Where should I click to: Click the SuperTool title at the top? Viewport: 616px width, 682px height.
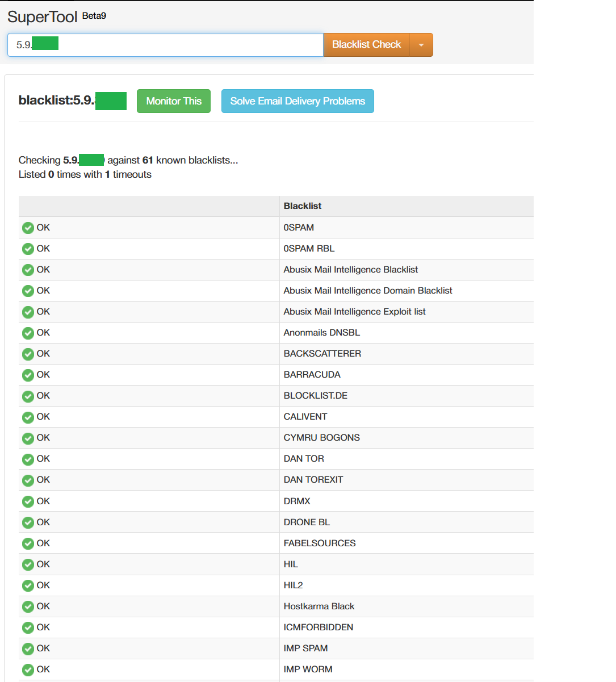(x=43, y=17)
